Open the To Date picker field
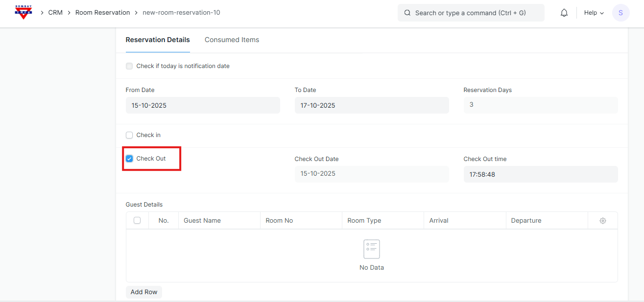The height and width of the screenshot is (302, 644). point(371,105)
